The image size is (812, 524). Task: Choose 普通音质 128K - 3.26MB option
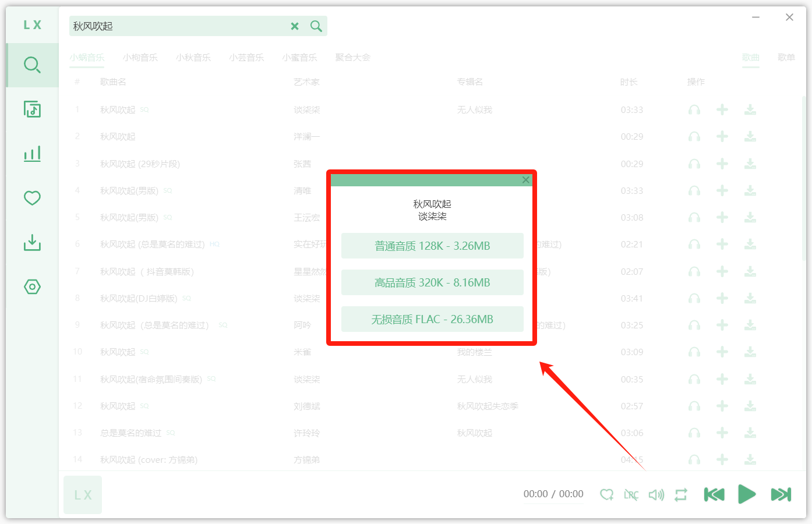(x=432, y=246)
